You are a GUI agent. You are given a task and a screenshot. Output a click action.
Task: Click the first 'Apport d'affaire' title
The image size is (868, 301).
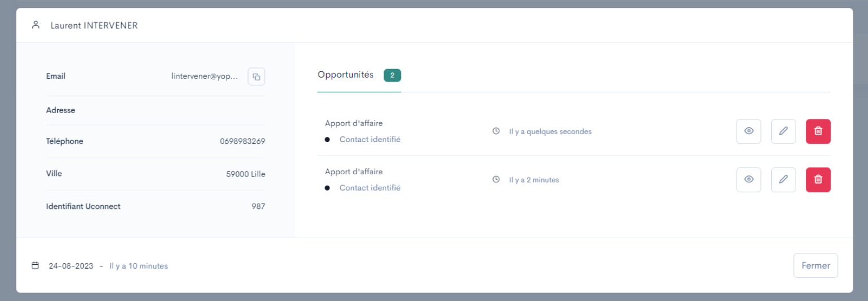click(354, 123)
